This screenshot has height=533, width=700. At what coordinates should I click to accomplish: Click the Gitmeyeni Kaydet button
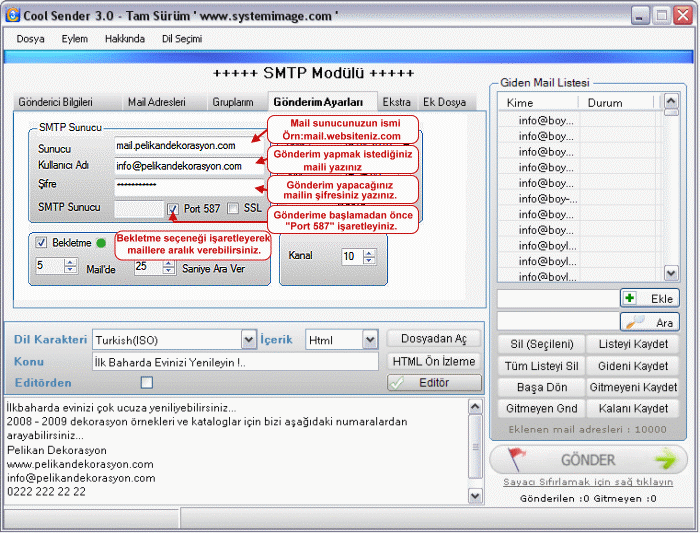633,387
